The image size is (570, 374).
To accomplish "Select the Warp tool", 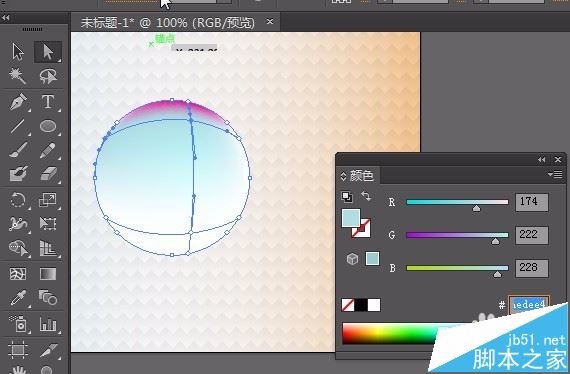I will coord(18,224).
